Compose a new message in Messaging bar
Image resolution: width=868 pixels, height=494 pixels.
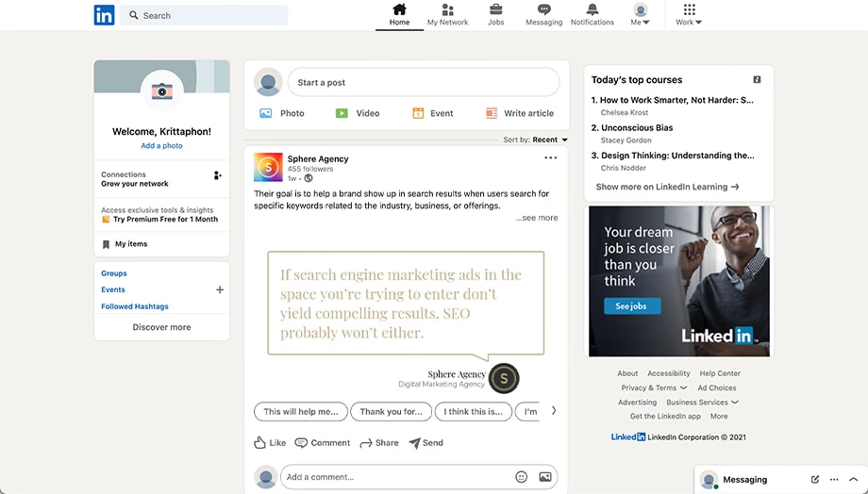click(815, 480)
